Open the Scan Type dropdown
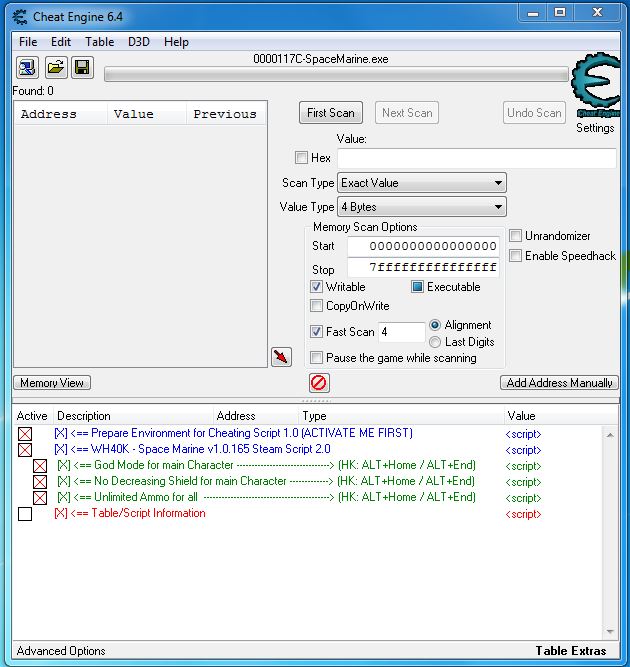630x667 pixels. (x=422, y=183)
